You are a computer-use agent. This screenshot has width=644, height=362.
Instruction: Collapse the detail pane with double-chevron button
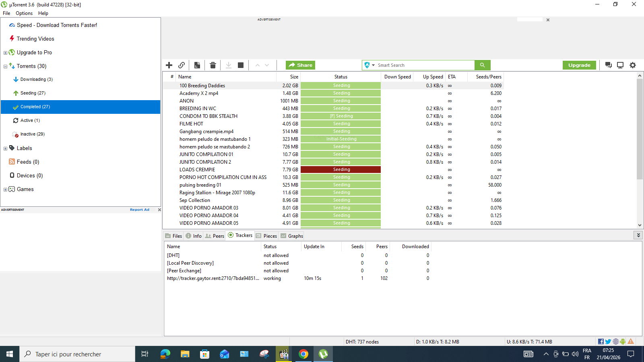[638, 235]
